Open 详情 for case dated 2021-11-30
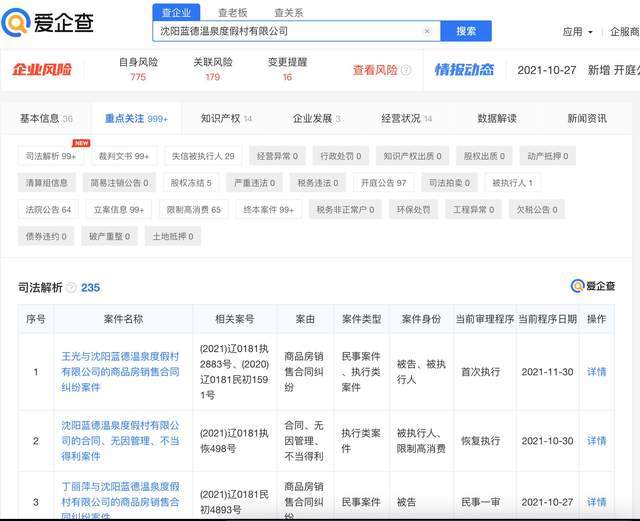The image size is (640, 521). tap(596, 372)
